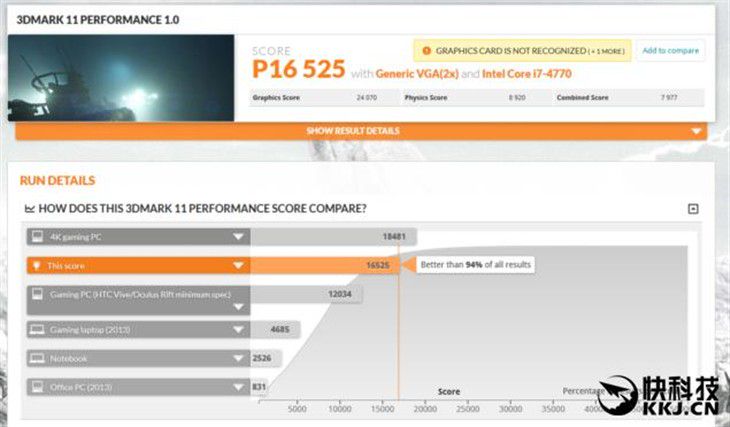Screen dimensions: 730x427
Task: Click the 3DMark 11 Performance 1.0 title
Action: (98, 20)
